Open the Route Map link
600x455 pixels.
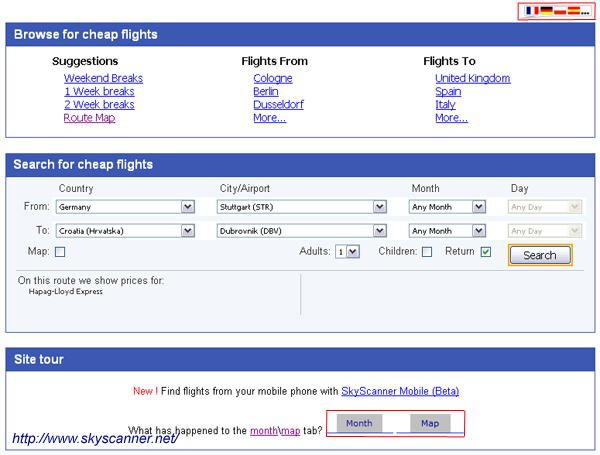89,118
